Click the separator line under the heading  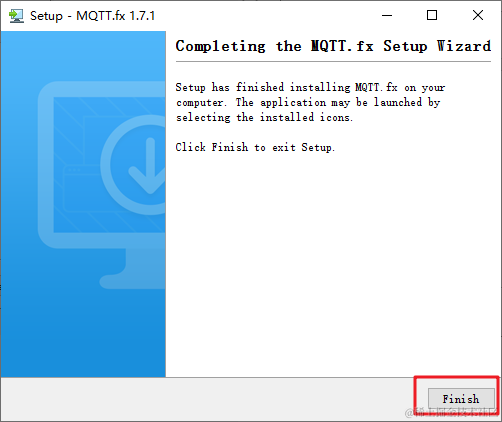[x=333, y=61]
